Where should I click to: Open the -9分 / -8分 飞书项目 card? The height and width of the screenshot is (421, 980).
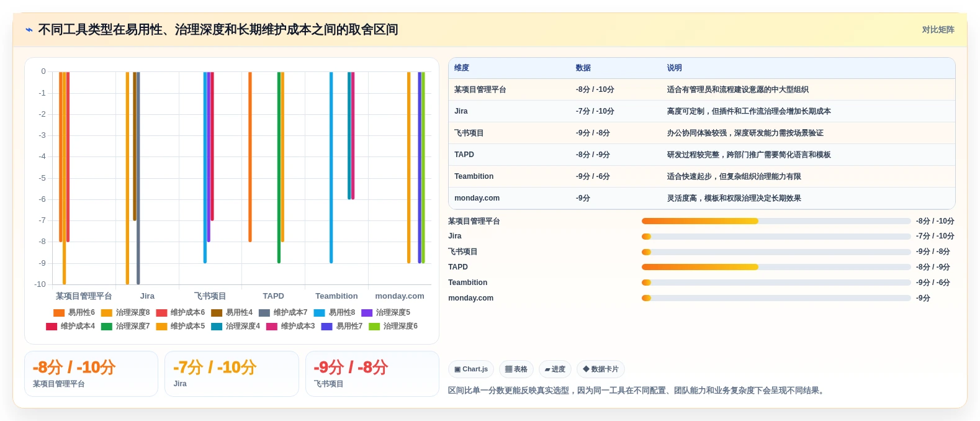372,374
